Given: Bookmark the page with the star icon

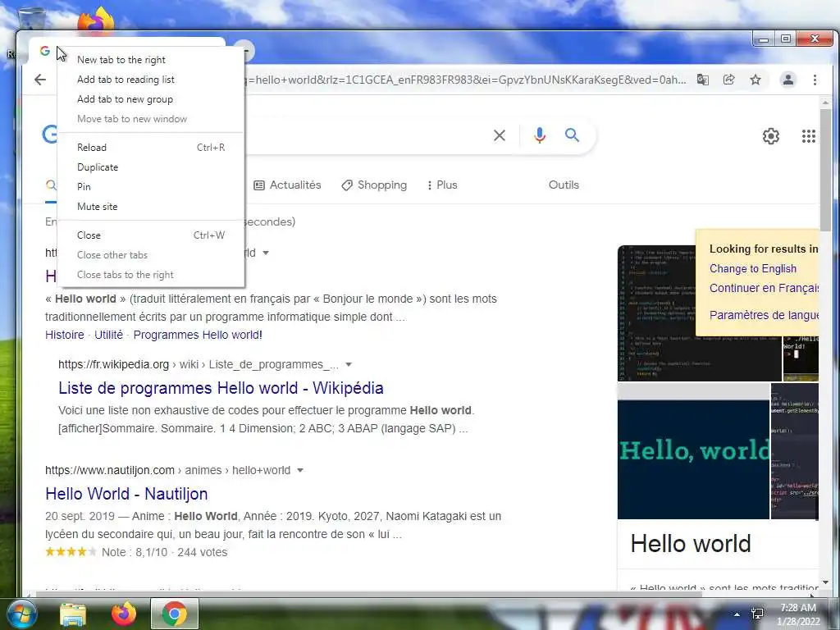Looking at the screenshot, I should click(756, 80).
